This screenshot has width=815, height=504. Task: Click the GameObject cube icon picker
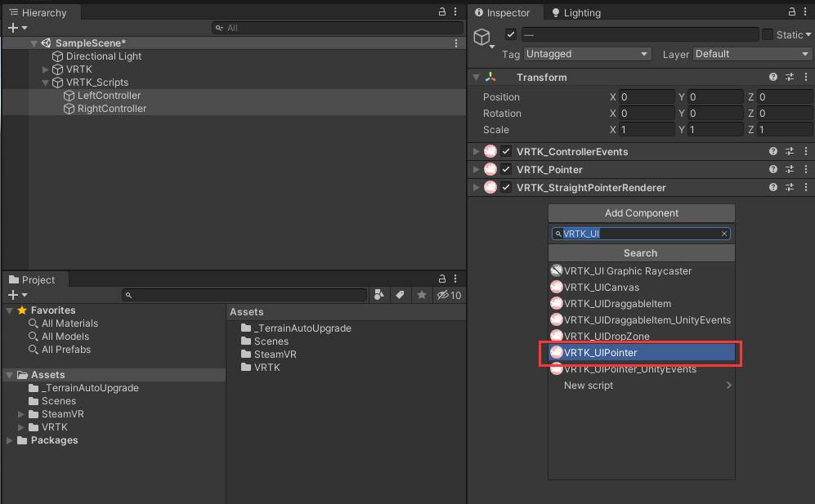coord(484,38)
